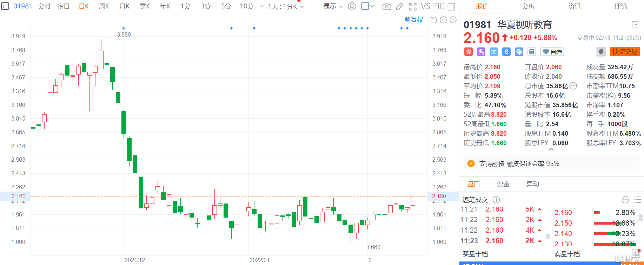Viewport: 644px width, 265px height.
Task: Set a price alert with bell icon
Action: point(601,52)
